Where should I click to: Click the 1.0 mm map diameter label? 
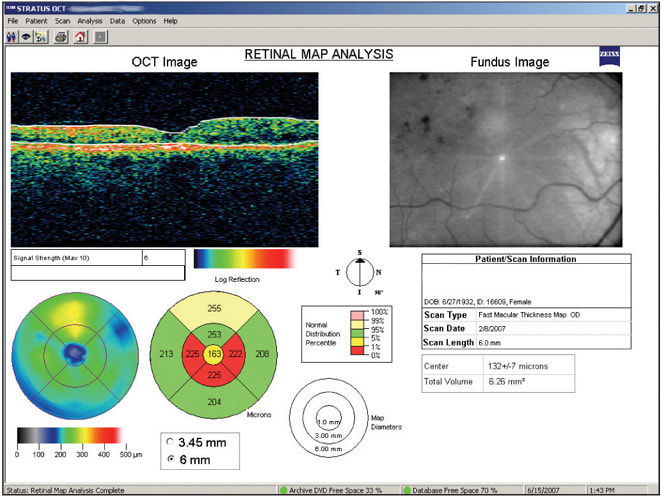[x=328, y=422]
